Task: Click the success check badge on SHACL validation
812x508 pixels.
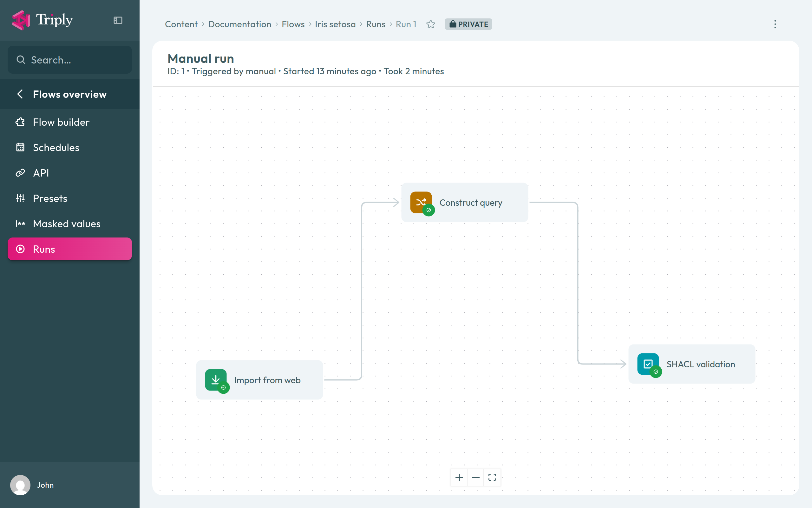Action: pos(656,372)
